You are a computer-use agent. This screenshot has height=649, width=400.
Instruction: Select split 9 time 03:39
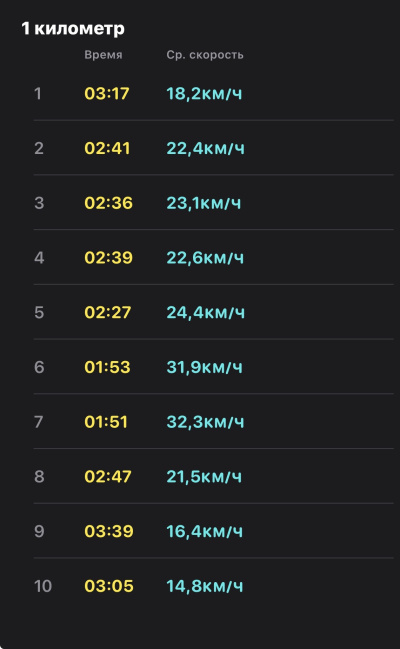(109, 531)
